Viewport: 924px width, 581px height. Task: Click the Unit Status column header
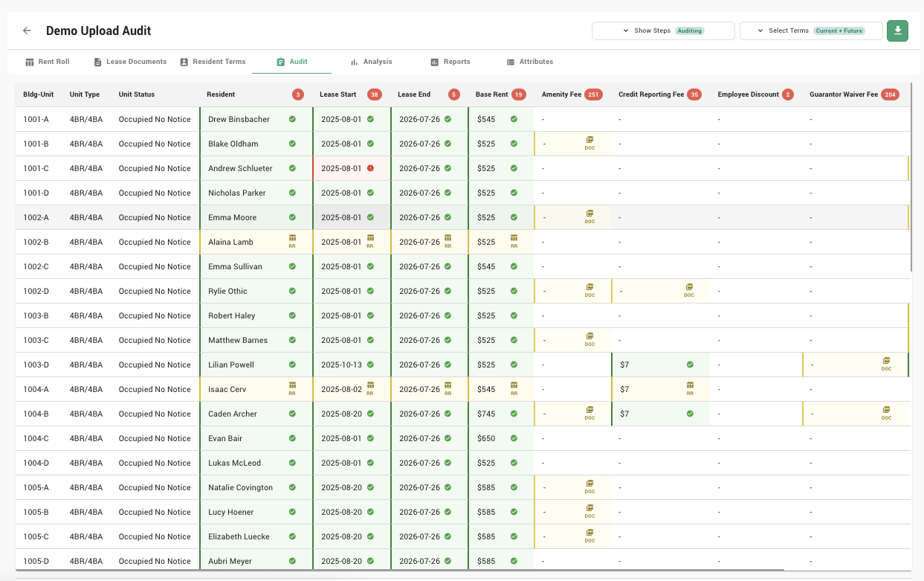click(x=137, y=94)
